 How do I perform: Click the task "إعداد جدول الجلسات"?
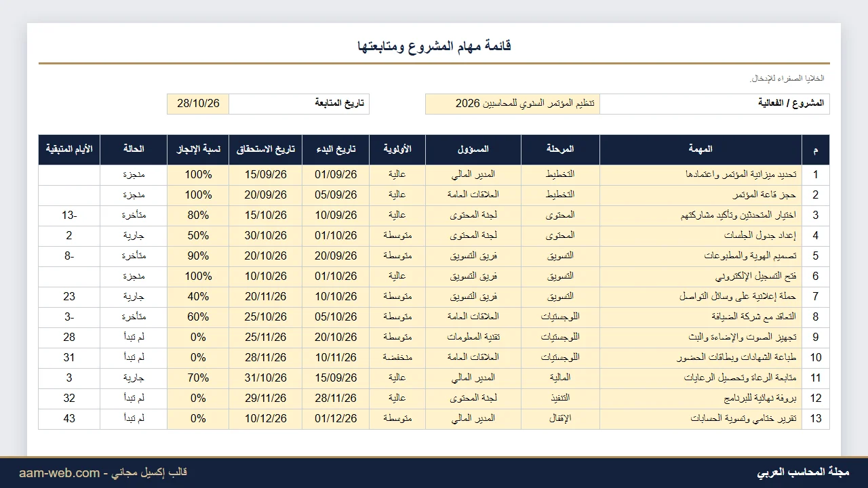point(701,236)
